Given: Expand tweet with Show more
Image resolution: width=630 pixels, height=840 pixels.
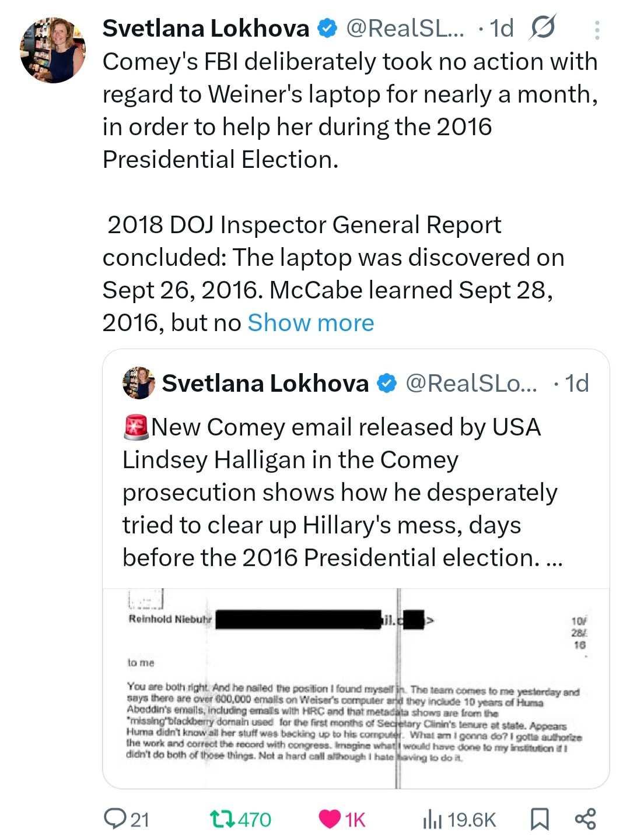Looking at the screenshot, I should pos(311,323).
